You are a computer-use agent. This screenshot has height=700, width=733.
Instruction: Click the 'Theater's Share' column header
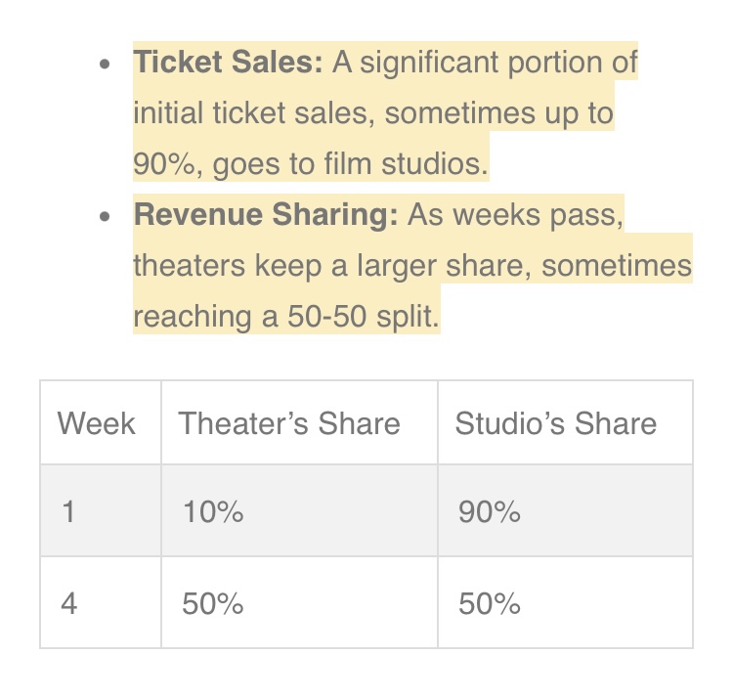289,423
